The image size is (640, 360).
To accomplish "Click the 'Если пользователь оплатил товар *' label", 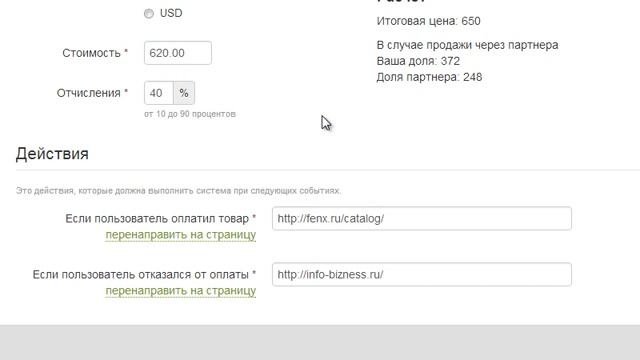I will coord(161,219).
